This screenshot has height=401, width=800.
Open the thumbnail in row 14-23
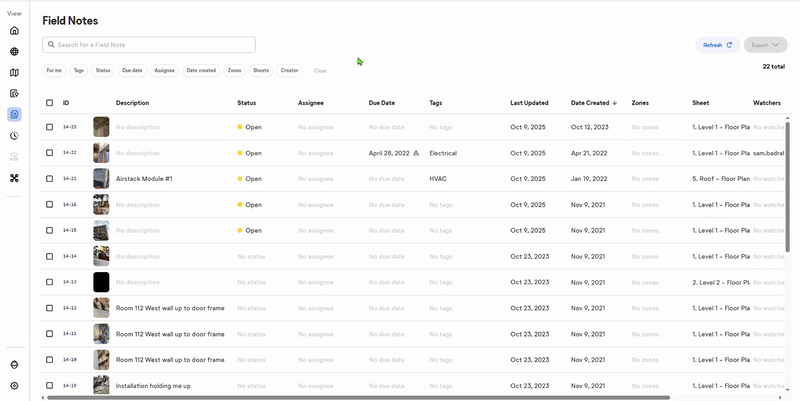tap(101, 127)
